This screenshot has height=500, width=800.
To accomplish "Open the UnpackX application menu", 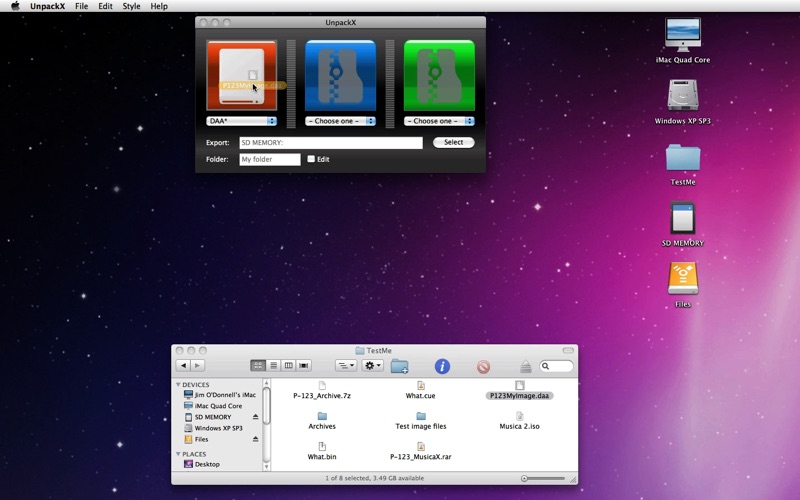I will 47,6.
